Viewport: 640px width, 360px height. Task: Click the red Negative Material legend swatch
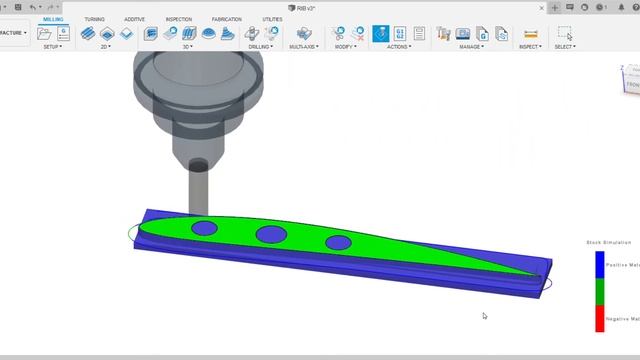click(600, 319)
